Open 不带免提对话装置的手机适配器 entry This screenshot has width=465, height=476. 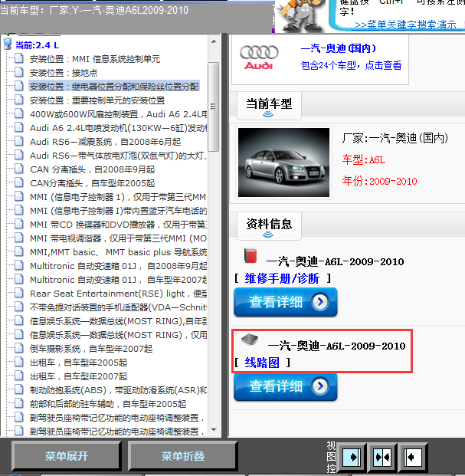coord(118,307)
